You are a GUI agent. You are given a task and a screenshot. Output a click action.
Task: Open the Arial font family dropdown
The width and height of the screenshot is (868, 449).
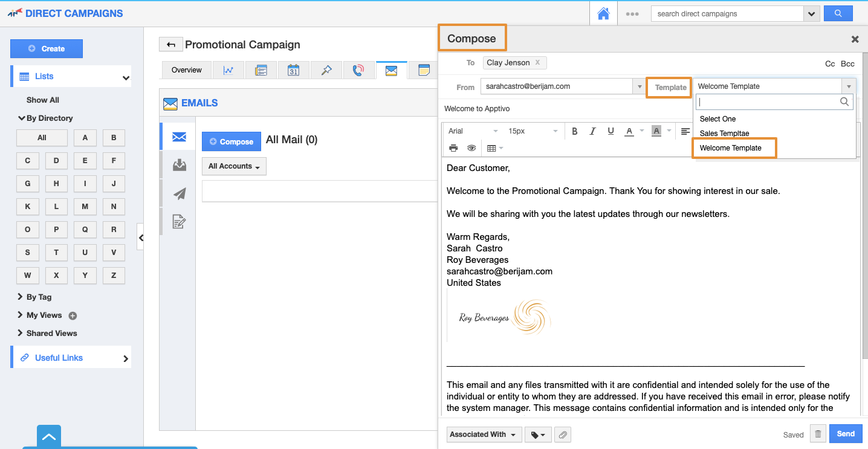[473, 131]
